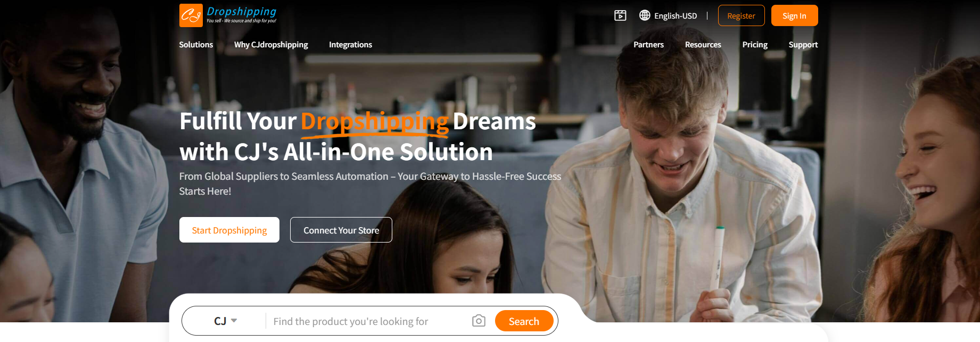Open the Integrations menu
Viewport: 980px width, 342px height.
(350, 45)
